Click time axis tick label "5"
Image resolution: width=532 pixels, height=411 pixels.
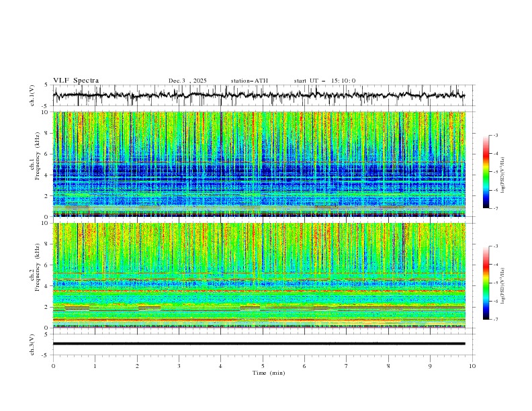tap(263, 366)
